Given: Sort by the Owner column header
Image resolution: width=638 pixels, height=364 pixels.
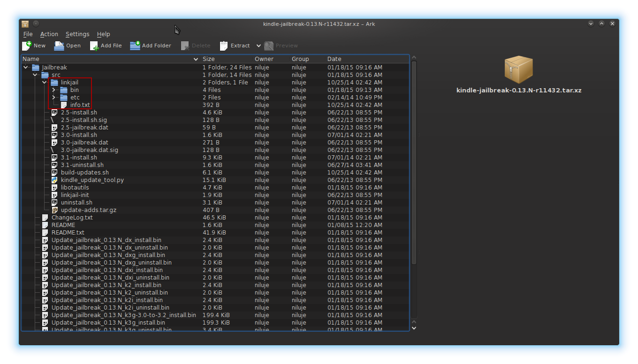Looking at the screenshot, I should (x=272, y=59).
